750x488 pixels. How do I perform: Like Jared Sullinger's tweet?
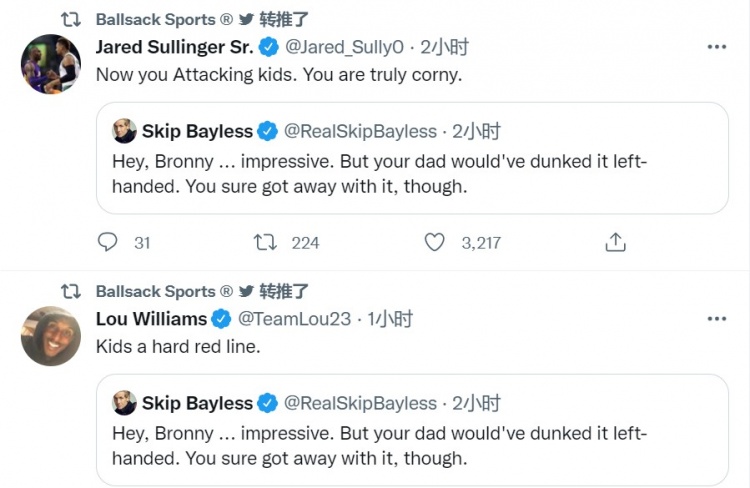point(434,242)
